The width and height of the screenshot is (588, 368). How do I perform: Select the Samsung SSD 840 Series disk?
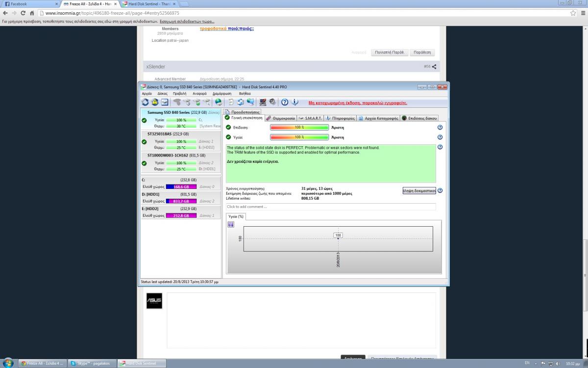click(180, 119)
